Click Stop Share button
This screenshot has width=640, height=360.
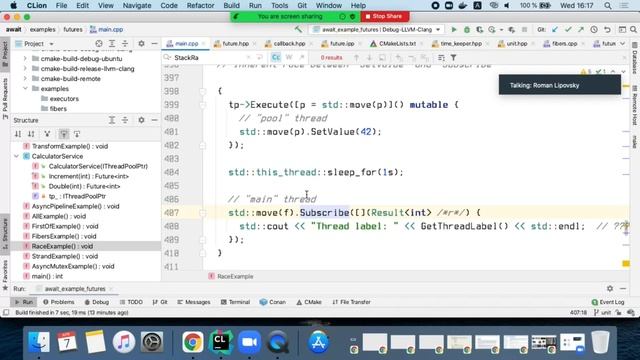(x=384, y=16)
